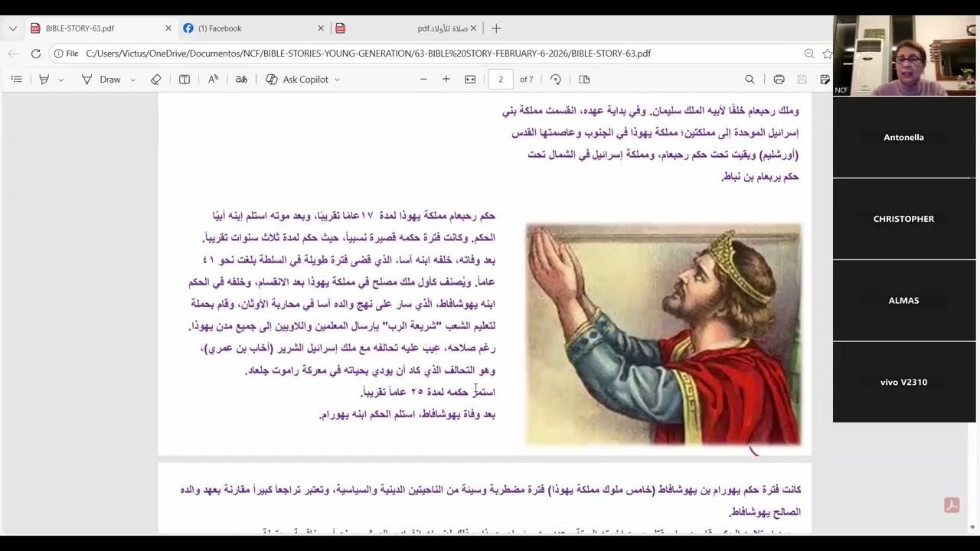Click the 'of 7' page count text
The height and width of the screenshot is (551, 980).
[527, 80]
